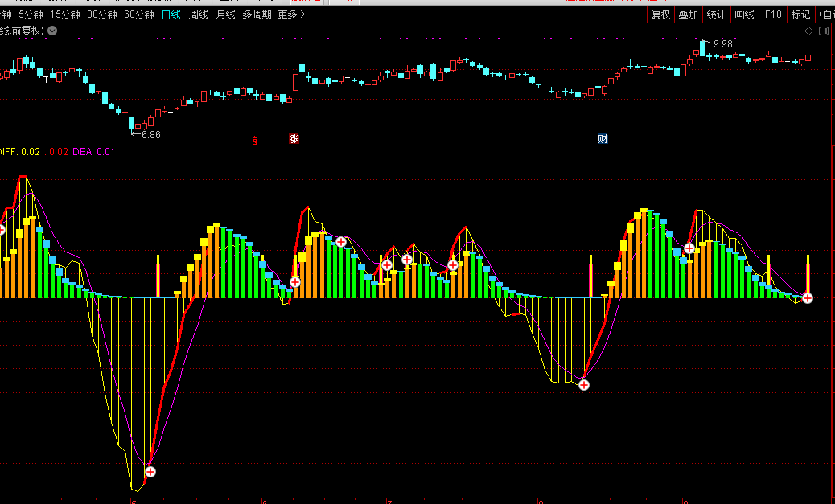Open F10 company info
835x504 pixels.
point(773,14)
